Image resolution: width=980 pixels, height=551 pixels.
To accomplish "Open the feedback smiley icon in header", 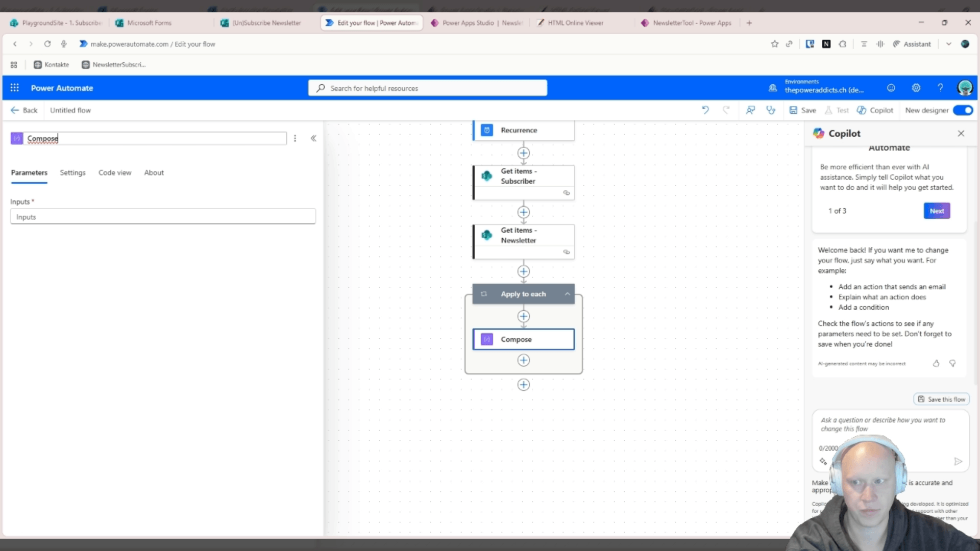I will tap(891, 88).
